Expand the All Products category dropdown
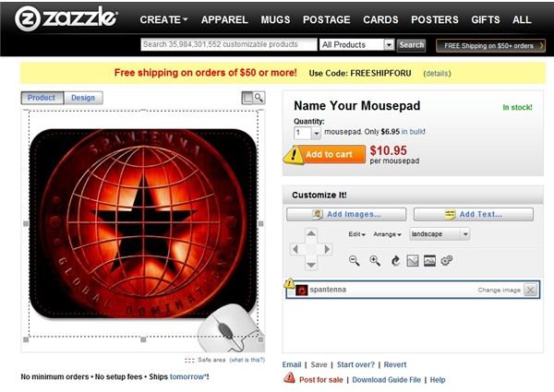 coord(356,45)
